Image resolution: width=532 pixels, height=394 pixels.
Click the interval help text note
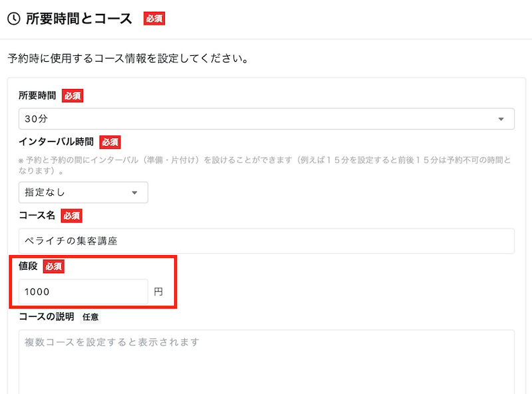point(265,165)
